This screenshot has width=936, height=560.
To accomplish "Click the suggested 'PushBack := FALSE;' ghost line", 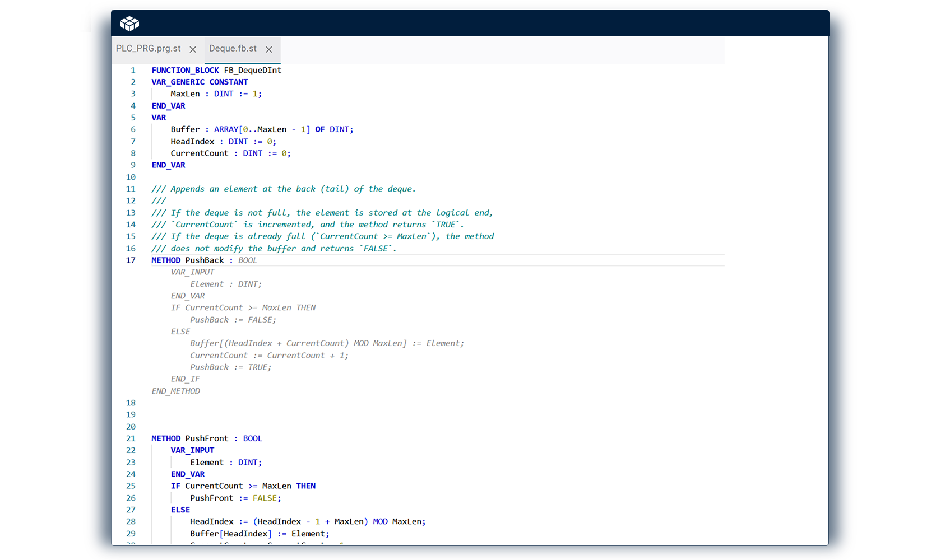I will [233, 320].
